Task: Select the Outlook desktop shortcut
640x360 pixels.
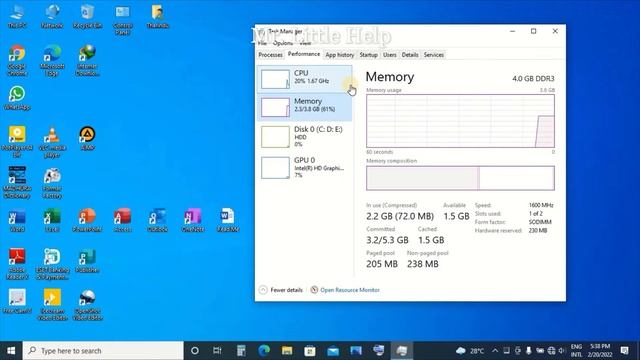Action: [158, 220]
